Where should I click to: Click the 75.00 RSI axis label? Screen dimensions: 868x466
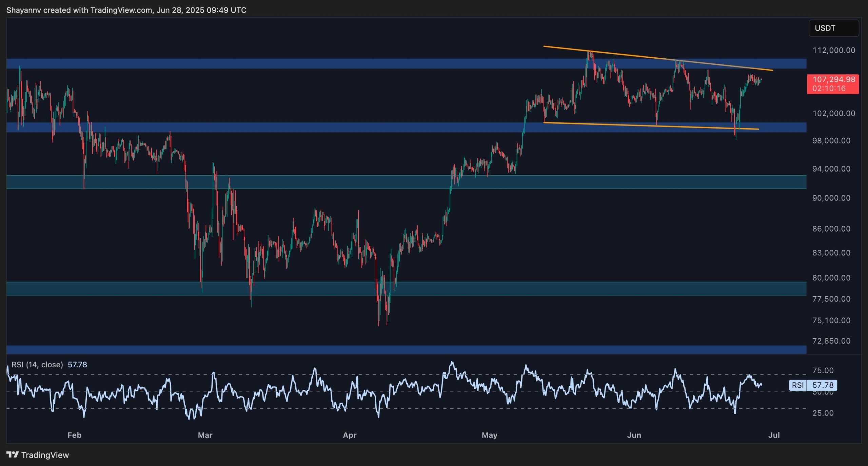coord(823,370)
